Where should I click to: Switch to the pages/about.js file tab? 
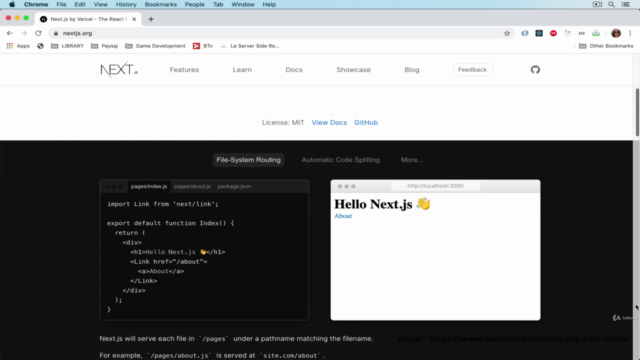tap(192, 186)
